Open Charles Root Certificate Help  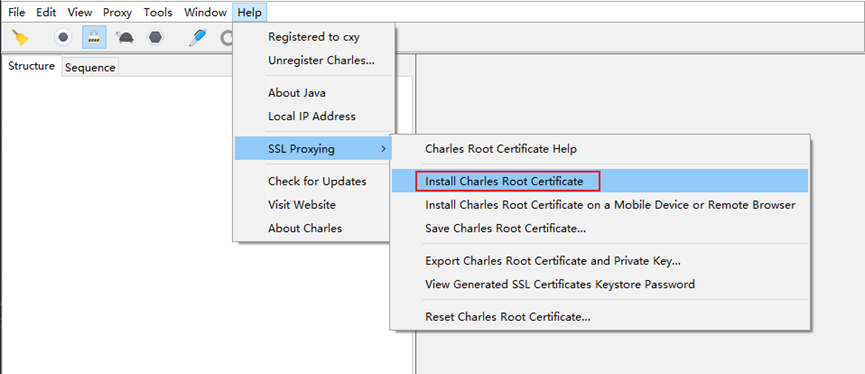point(600,149)
